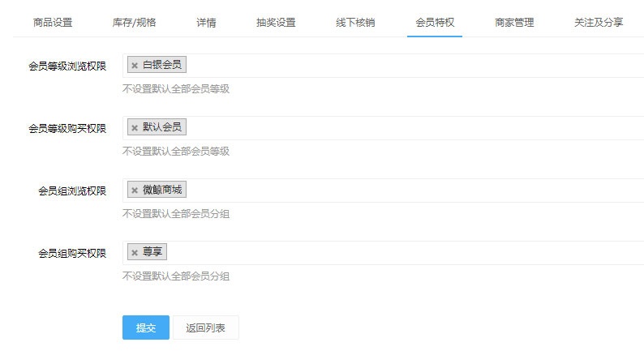
Task: Remove the 白银会员 tag with its x
Action: point(135,66)
